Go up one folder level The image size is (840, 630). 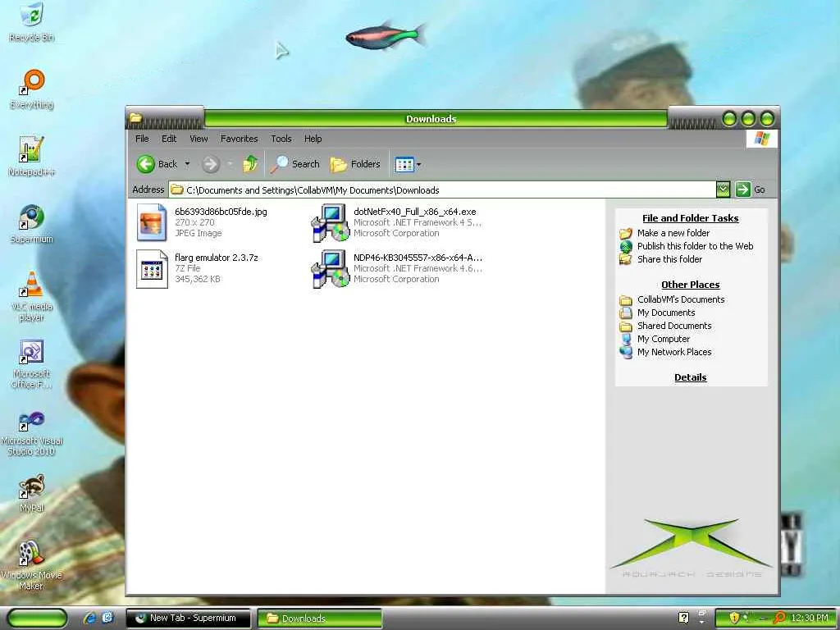[x=250, y=164]
